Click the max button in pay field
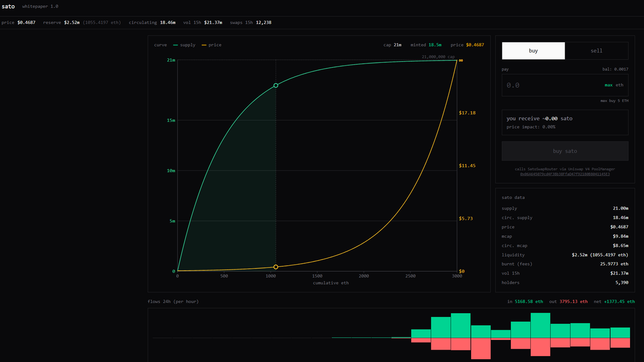The height and width of the screenshot is (362, 644). 609,85
